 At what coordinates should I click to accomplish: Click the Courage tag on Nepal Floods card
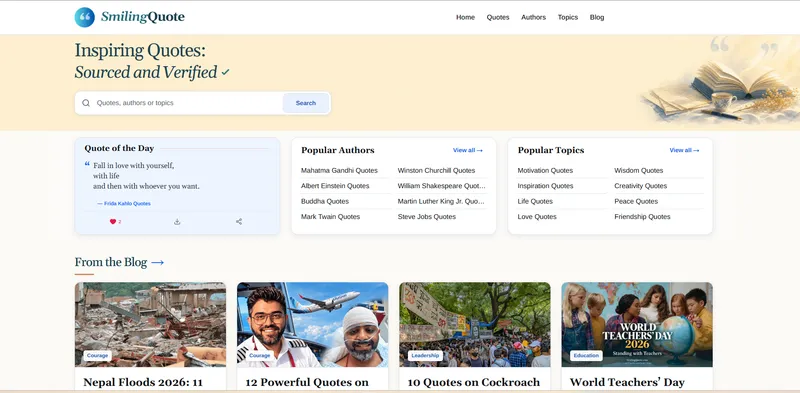[97, 355]
